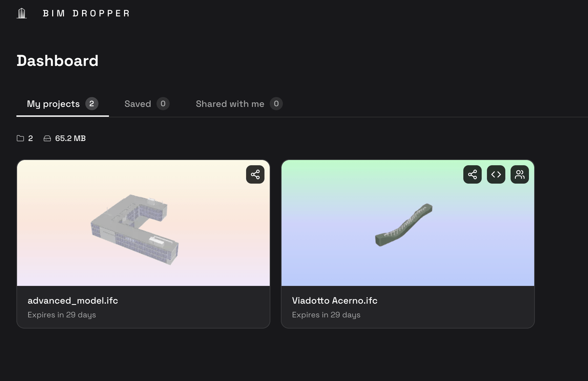The height and width of the screenshot is (381, 588).
Task: Open the Saved tab
Action: coord(138,104)
